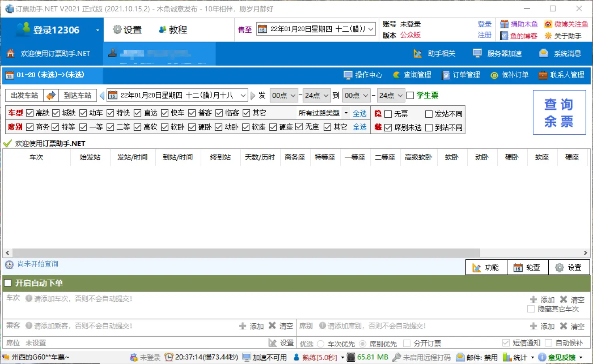Open the 候补订单 waitlist orders panel
593x364 pixels.
510,75
